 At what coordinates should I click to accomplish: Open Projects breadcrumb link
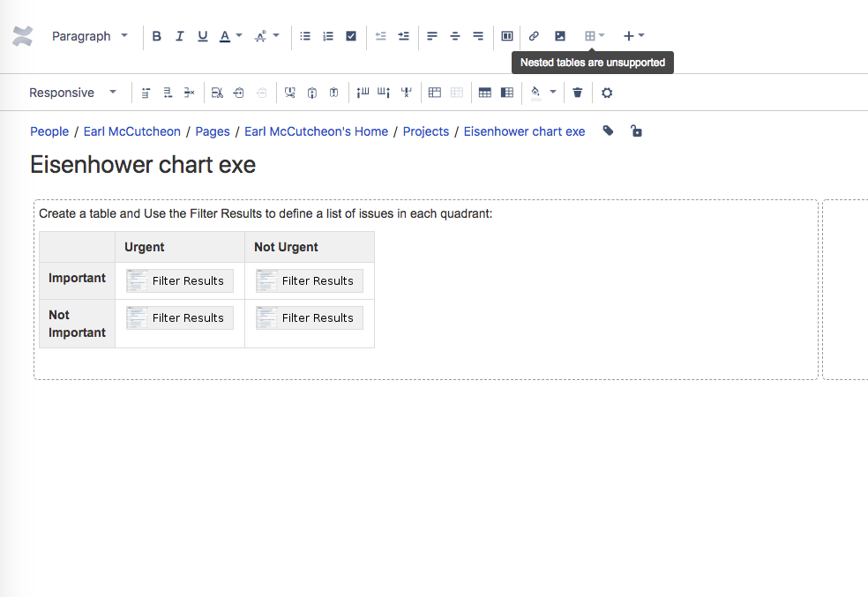click(426, 131)
